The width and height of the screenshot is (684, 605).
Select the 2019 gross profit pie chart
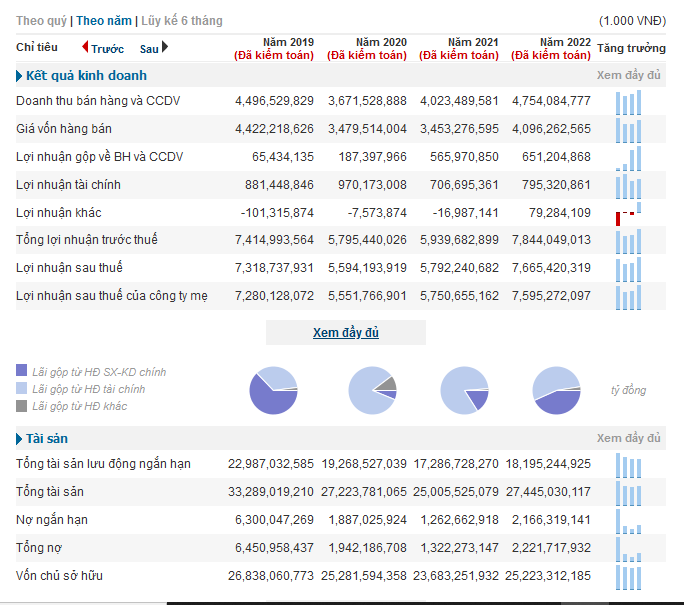click(x=274, y=390)
